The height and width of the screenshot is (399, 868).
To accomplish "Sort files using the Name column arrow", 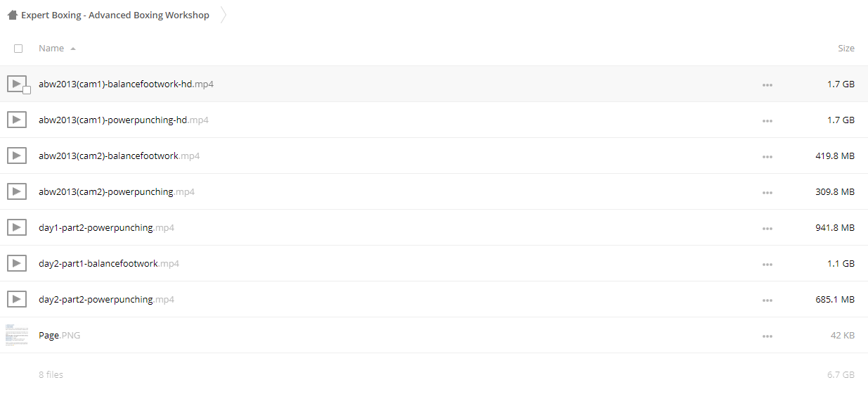I will (73, 49).
